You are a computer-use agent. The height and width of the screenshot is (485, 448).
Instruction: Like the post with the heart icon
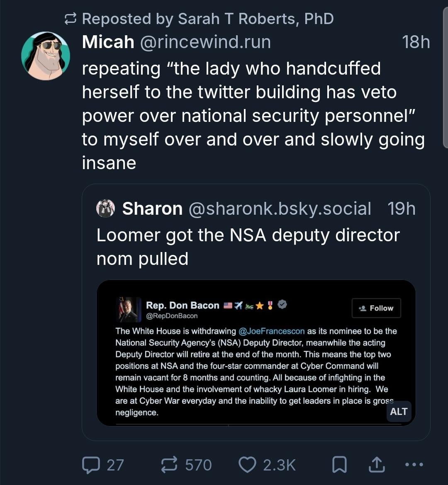tap(247, 465)
